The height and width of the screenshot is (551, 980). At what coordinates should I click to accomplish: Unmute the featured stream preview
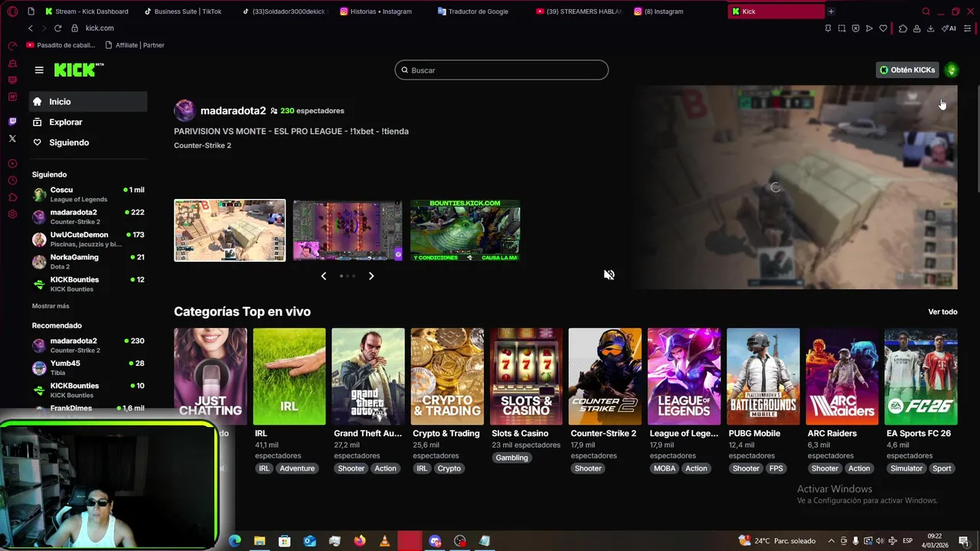[x=609, y=275]
